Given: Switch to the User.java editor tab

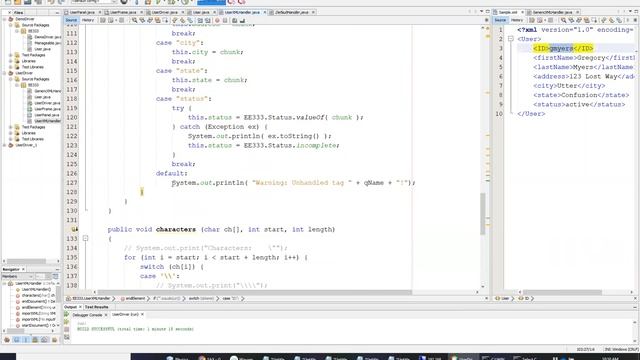Looking at the screenshot, I should [201, 12].
